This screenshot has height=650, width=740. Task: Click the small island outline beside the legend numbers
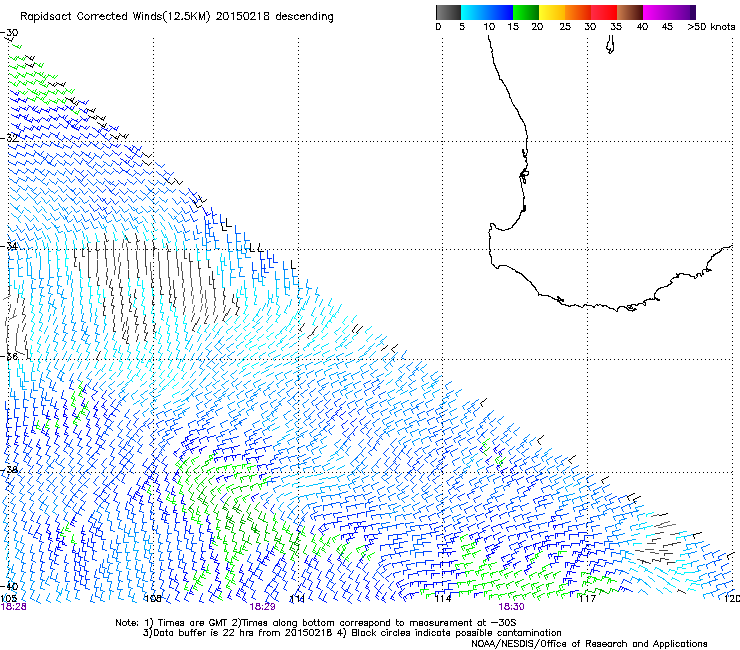click(x=610, y=44)
